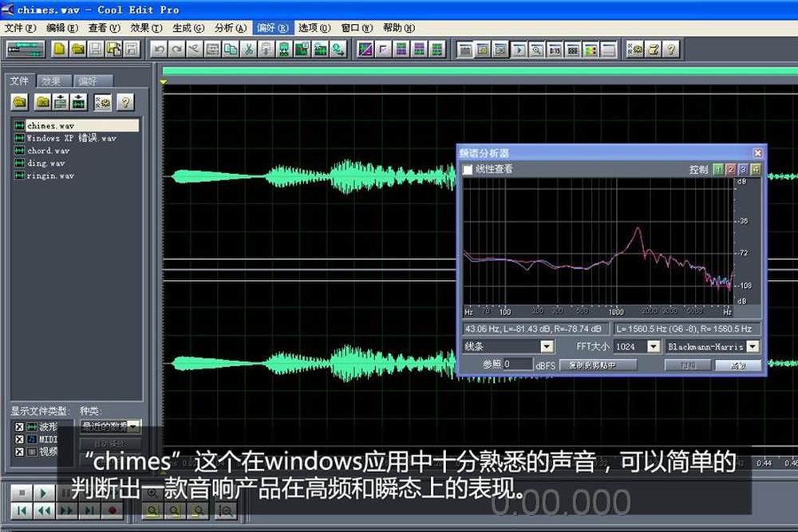Select hold button 3 in frequency analyzer
Screen dimensions: 798x532
(742, 169)
